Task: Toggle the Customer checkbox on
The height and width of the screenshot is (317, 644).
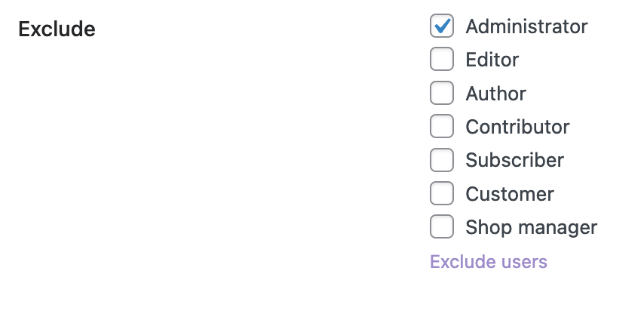Action: (442, 194)
